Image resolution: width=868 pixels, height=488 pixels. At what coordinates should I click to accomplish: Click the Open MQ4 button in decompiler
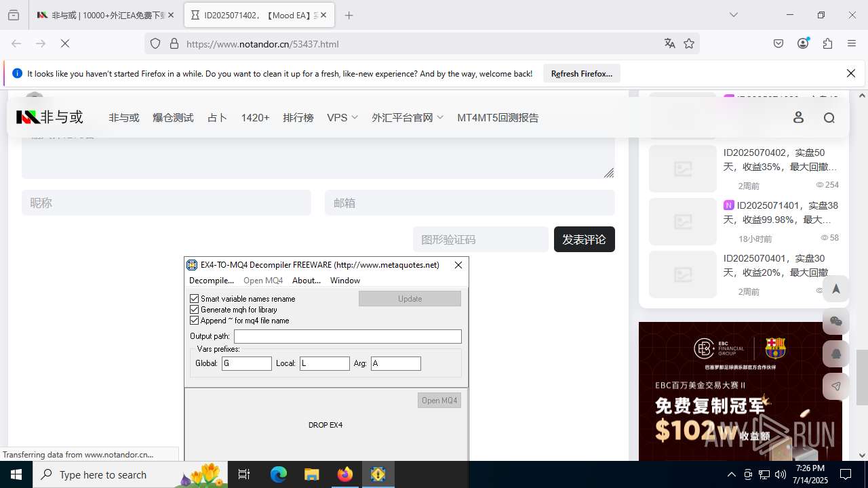click(439, 400)
